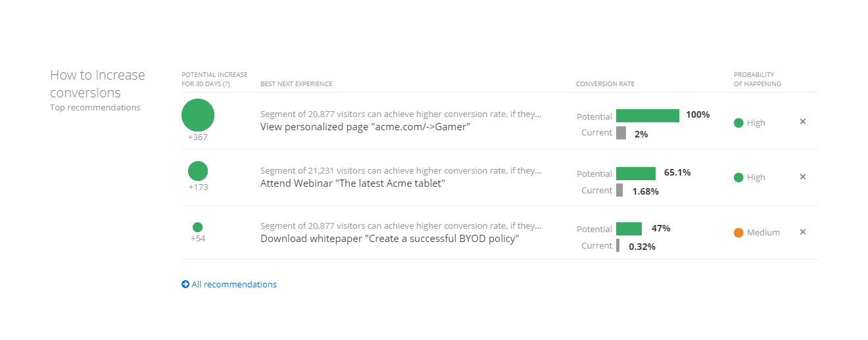The height and width of the screenshot is (340, 868).
Task: Click the Probability of Happening column header
Action: click(758, 79)
